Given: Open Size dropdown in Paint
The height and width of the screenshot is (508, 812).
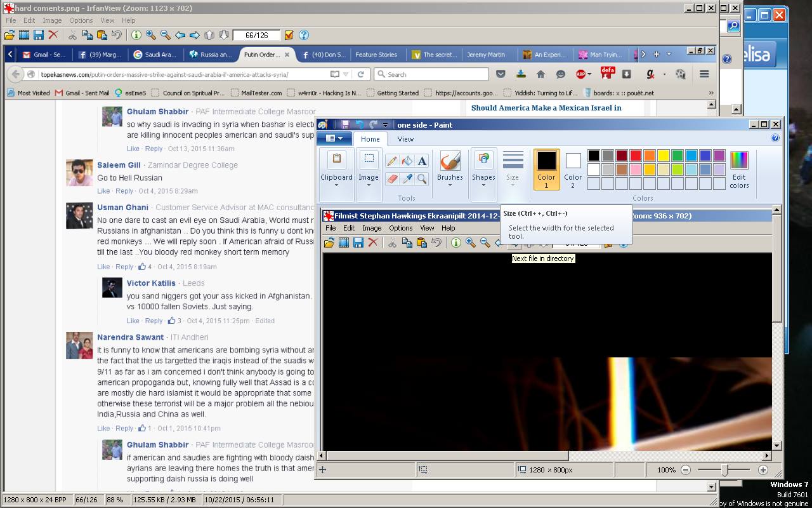Looking at the screenshot, I should (513, 170).
